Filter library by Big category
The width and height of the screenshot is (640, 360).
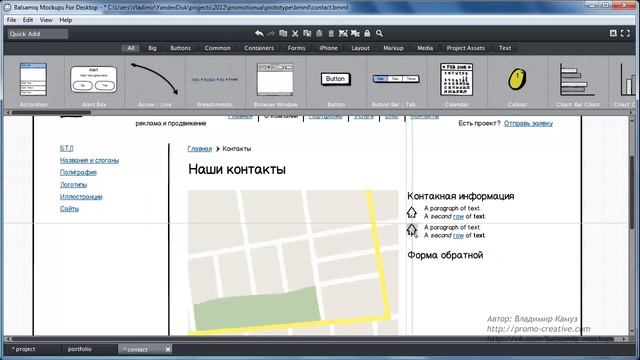[x=152, y=48]
